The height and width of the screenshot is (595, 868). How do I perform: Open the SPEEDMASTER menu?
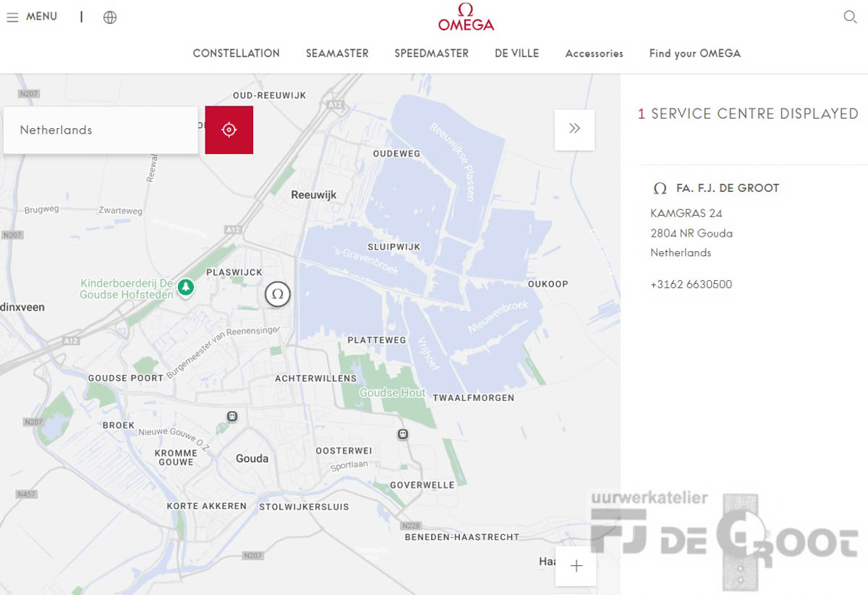click(x=432, y=53)
